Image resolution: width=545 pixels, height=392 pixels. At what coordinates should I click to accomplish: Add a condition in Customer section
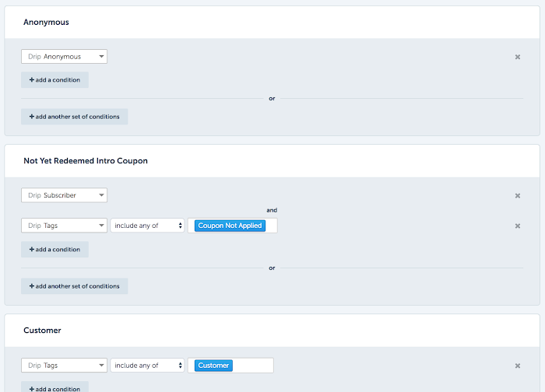[x=55, y=388]
